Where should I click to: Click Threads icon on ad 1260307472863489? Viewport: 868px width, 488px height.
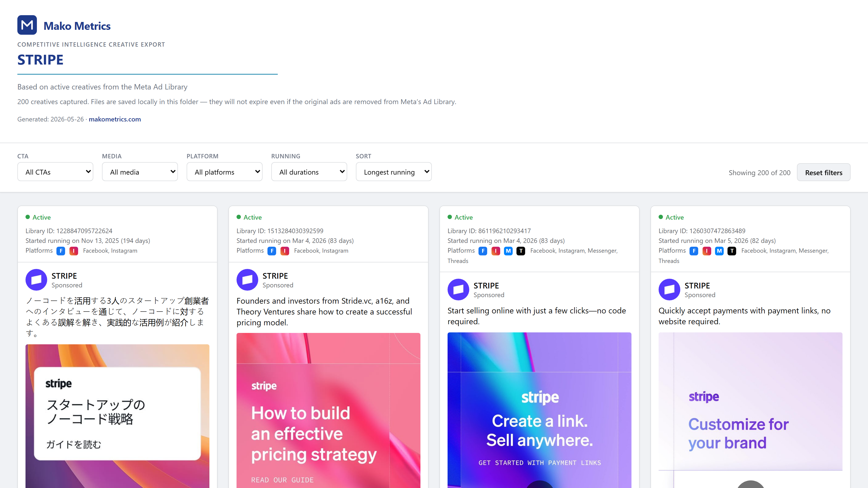(732, 251)
